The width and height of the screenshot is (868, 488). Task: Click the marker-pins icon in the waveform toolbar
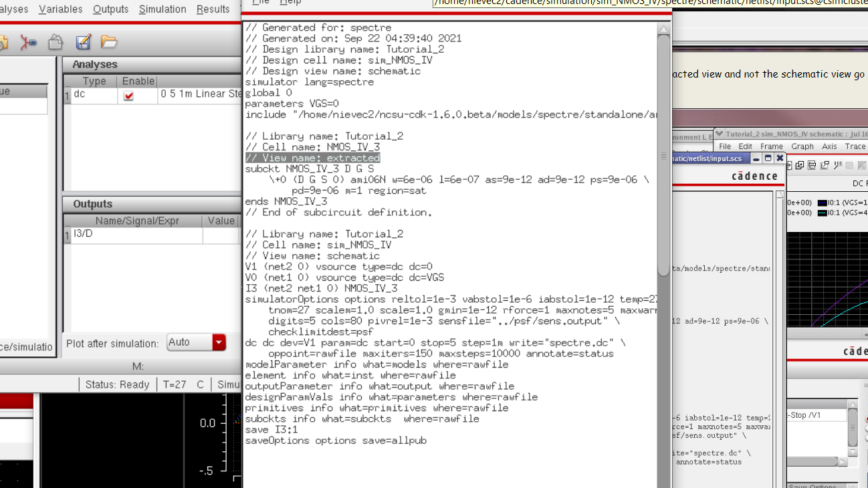tap(839, 166)
